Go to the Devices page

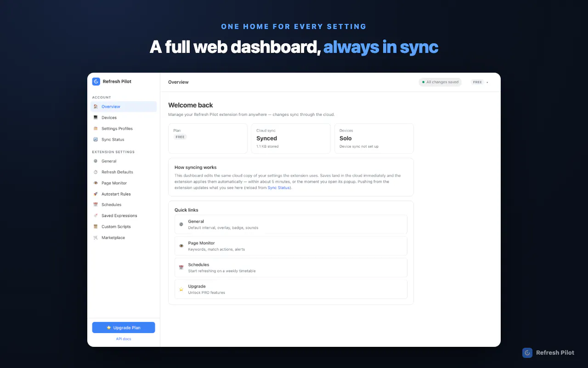click(124, 118)
